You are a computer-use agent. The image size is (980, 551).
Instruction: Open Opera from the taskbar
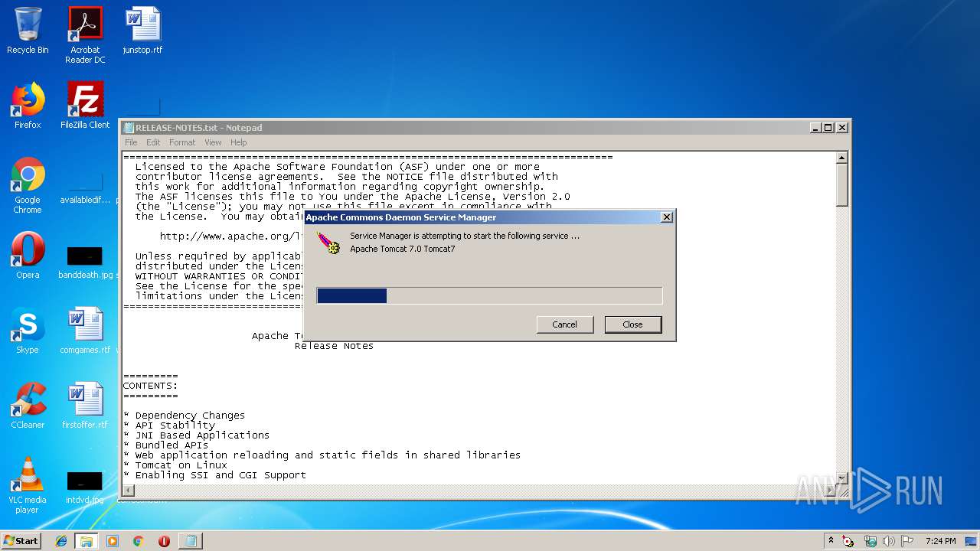click(164, 541)
